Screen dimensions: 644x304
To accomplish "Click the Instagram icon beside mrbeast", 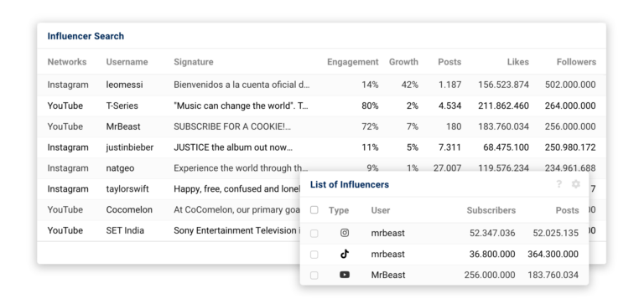I will pyautogui.click(x=345, y=233).
